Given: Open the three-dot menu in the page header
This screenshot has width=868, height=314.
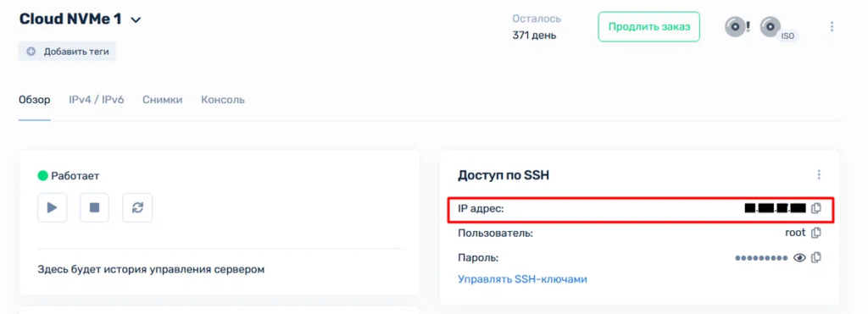Looking at the screenshot, I should (832, 26).
